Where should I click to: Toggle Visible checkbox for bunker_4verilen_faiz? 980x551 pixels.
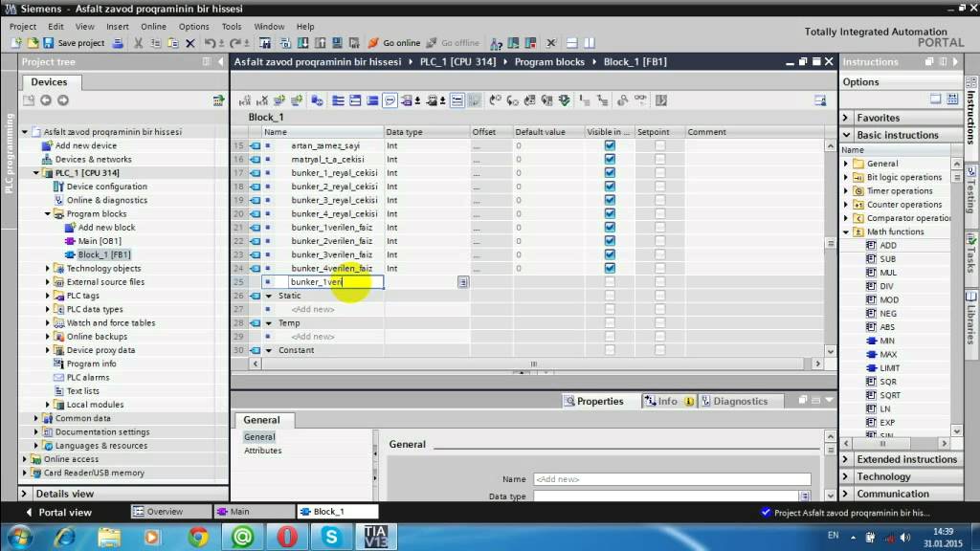coord(610,268)
